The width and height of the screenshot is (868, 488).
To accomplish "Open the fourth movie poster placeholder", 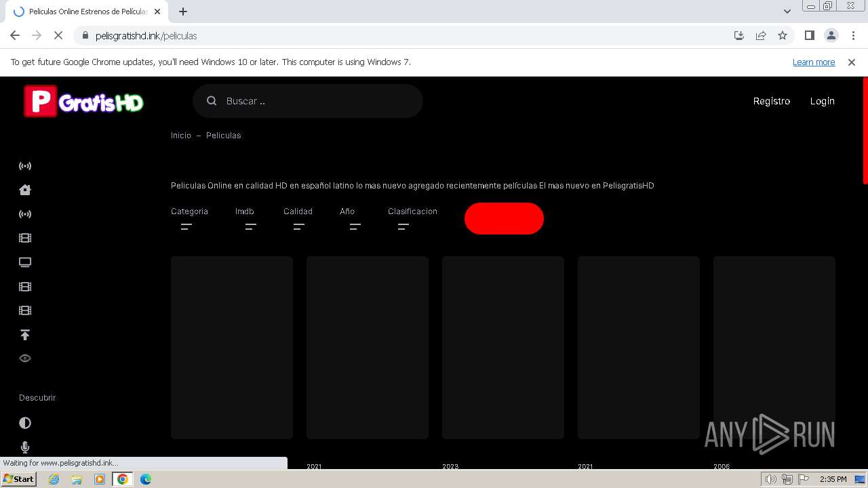I will (639, 348).
